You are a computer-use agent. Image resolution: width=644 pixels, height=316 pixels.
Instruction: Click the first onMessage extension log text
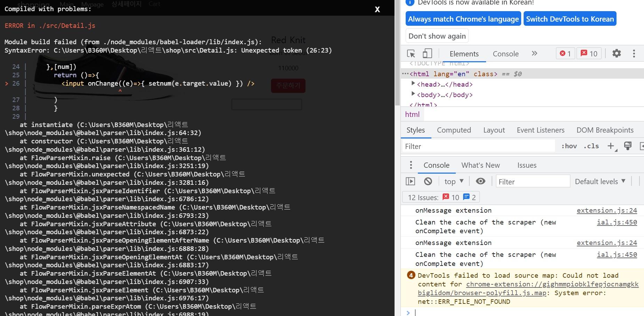[453, 211]
